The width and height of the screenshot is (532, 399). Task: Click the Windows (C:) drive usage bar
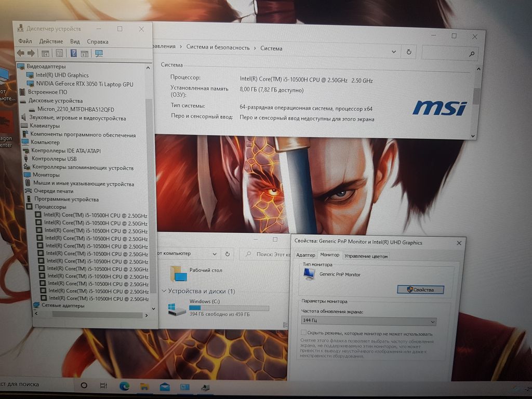tap(229, 308)
